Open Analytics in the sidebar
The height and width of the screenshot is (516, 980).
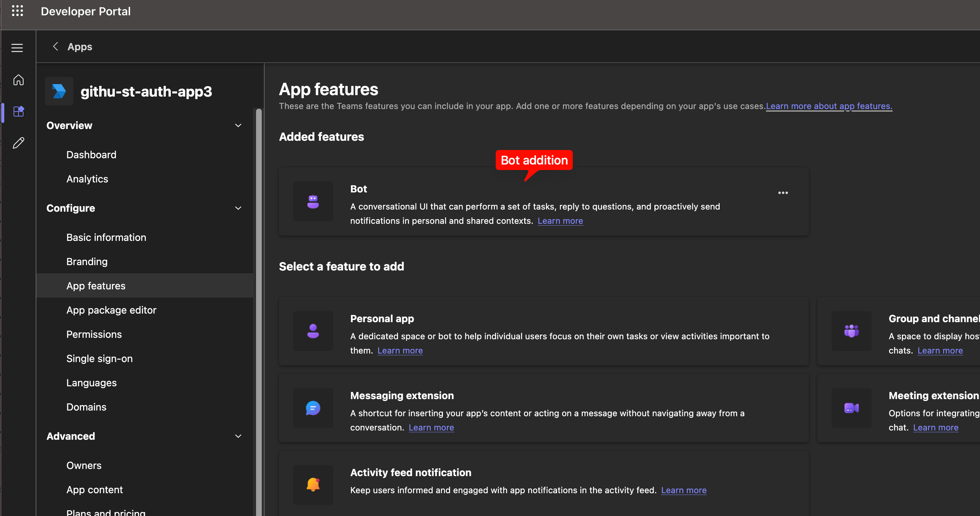pos(87,179)
